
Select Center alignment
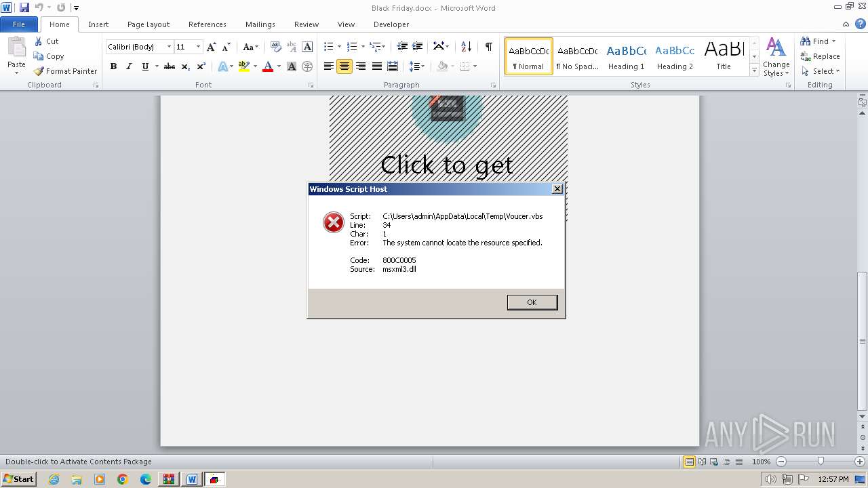click(x=344, y=66)
